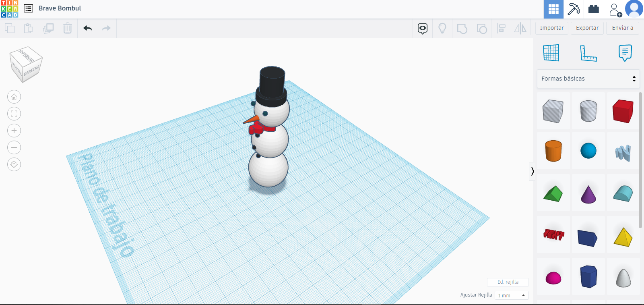Screen dimensions: 644x305
Task: Select the snowman's orange carrot nose
Action: pyautogui.click(x=251, y=120)
